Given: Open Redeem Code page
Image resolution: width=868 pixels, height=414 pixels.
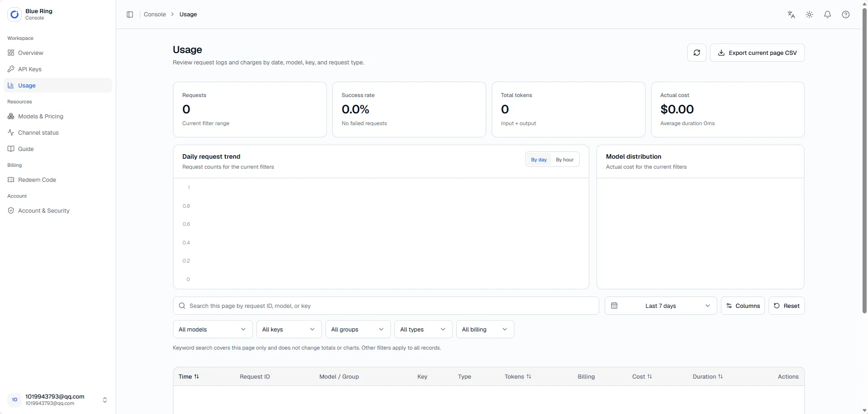Looking at the screenshot, I should pyautogui.click(x=58, y=180).
